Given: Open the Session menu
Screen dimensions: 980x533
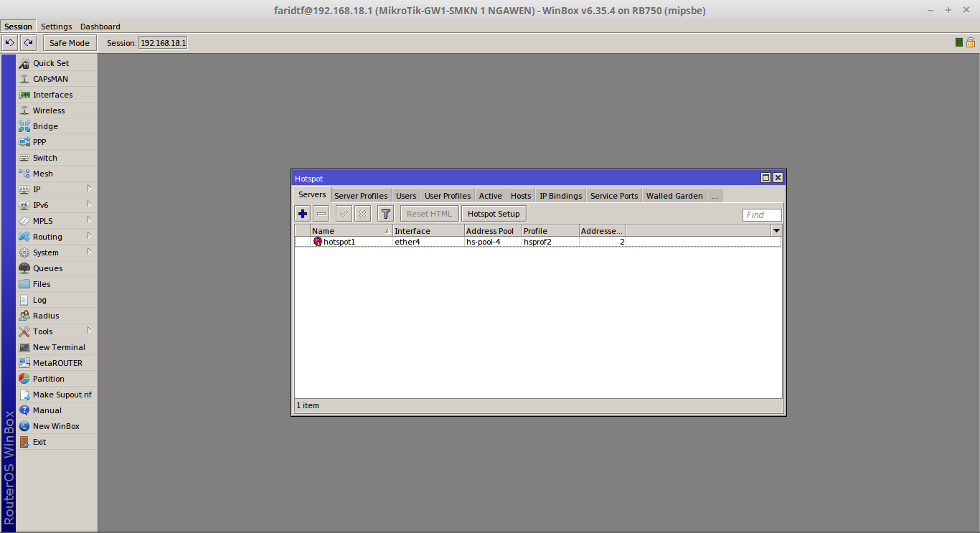Looking at the screenshot, I should tap(18, 27).
